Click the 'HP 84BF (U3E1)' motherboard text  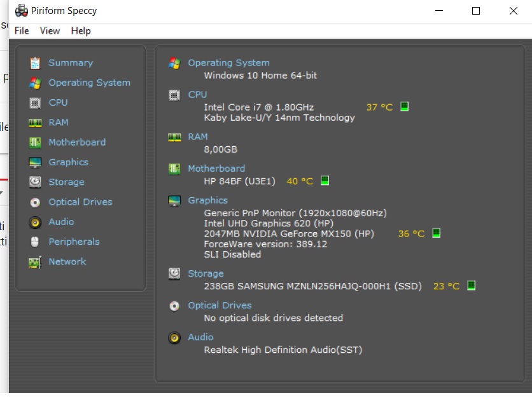(239, 181)
